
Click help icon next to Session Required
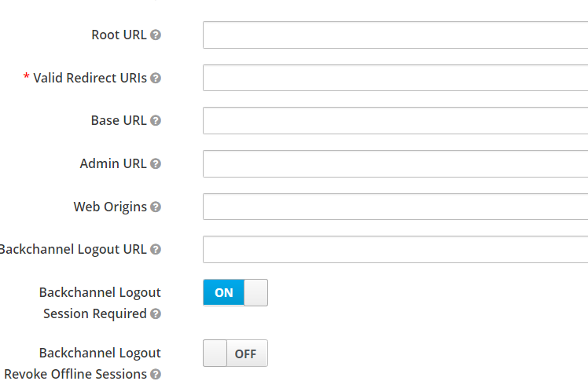[x=156, y=314]
